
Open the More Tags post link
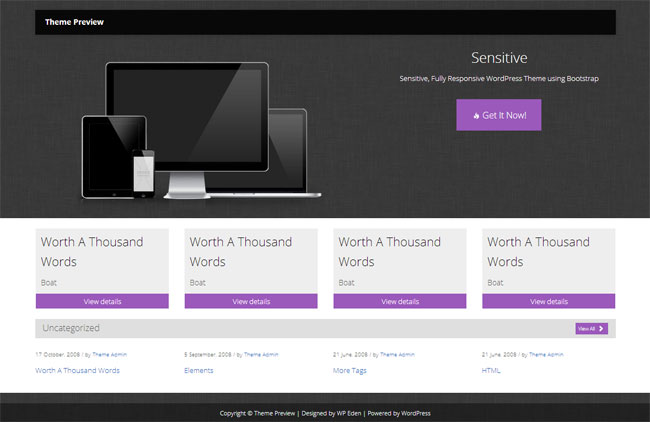coord(349,370)
